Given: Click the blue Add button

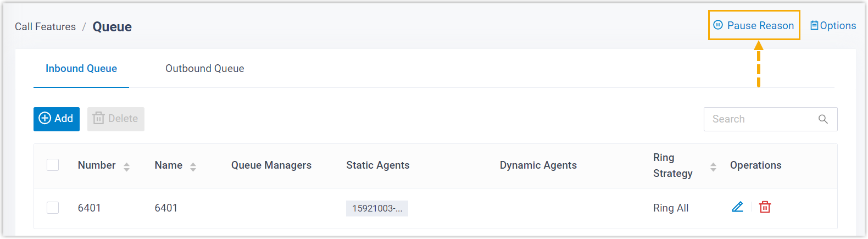Looking at the screenshot, I should pyautogui.click(x=57, y=119).
